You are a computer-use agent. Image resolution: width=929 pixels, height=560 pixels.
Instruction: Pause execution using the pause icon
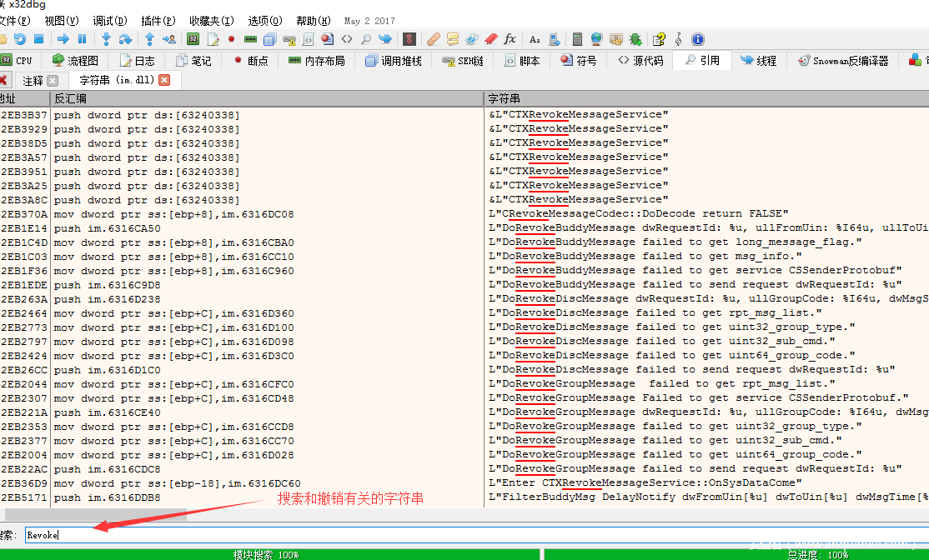[82, 39]
